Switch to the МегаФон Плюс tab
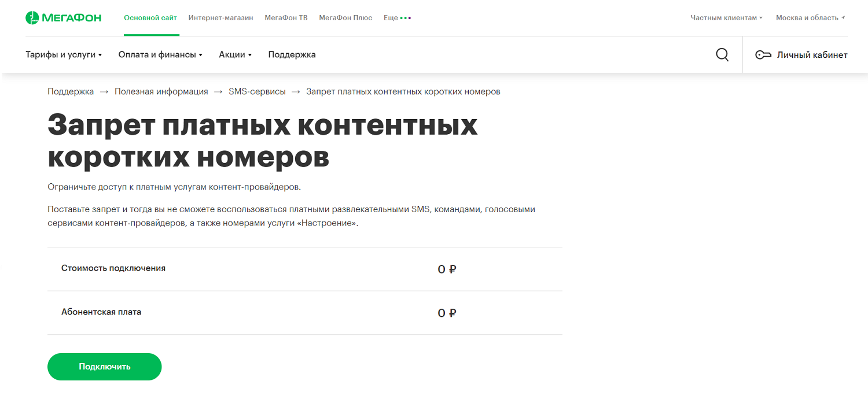Image resolution: width=868 pixels, height=396 pixels. [345, 18]
